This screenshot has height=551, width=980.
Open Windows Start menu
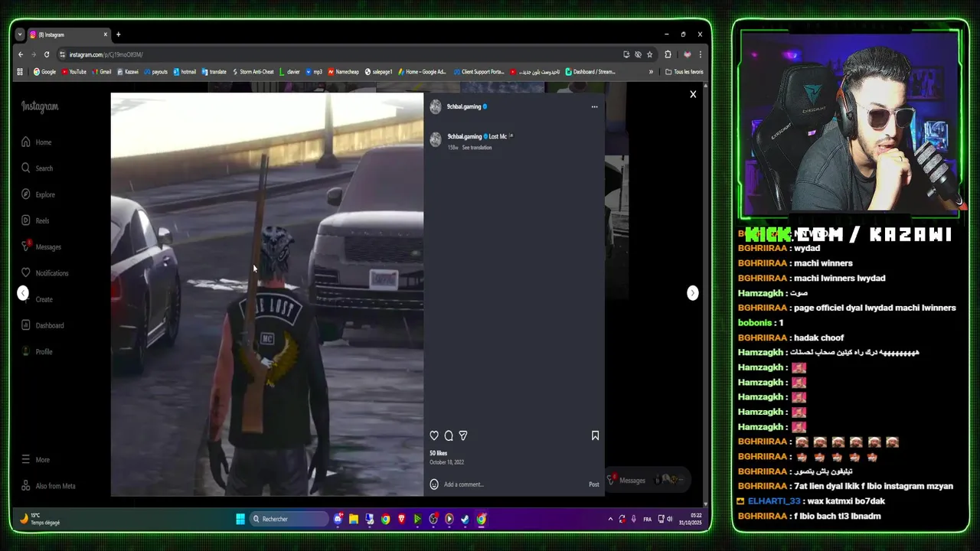click(240, 519)
